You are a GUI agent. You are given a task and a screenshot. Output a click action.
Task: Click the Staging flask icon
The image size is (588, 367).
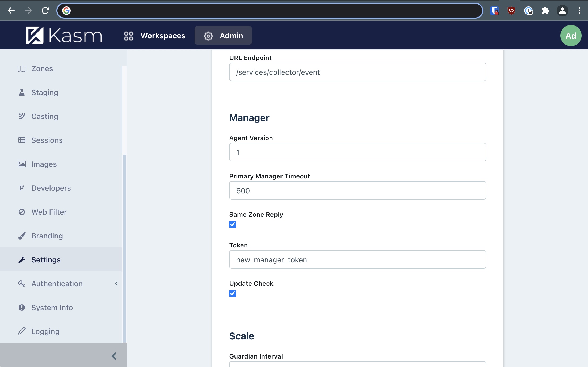point(22,92)
